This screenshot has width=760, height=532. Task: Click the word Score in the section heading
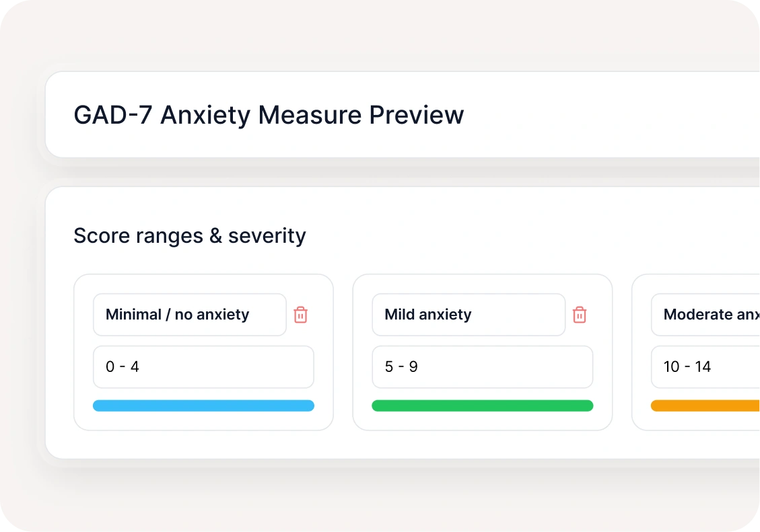[93, 236]
